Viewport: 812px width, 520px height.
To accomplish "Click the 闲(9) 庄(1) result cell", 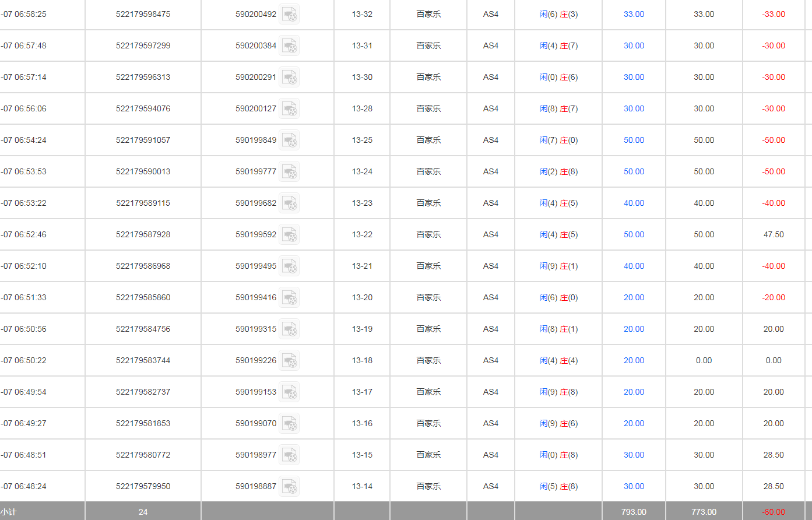I will click(558, 266).
